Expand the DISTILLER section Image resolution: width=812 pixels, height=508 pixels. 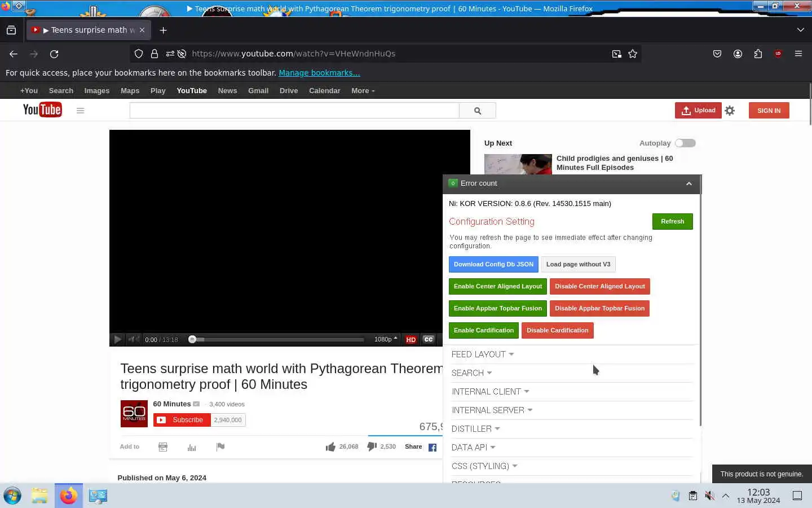pos(476,429)
